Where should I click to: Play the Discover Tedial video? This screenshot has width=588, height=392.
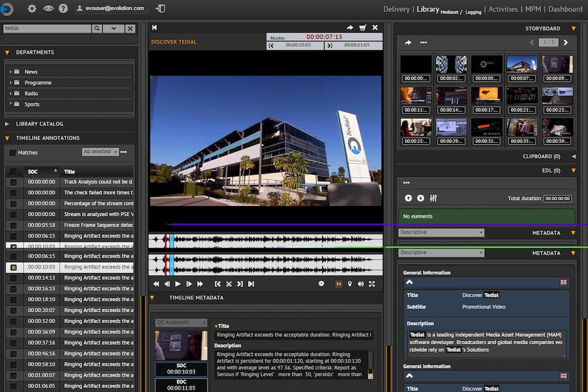[178, 284]
